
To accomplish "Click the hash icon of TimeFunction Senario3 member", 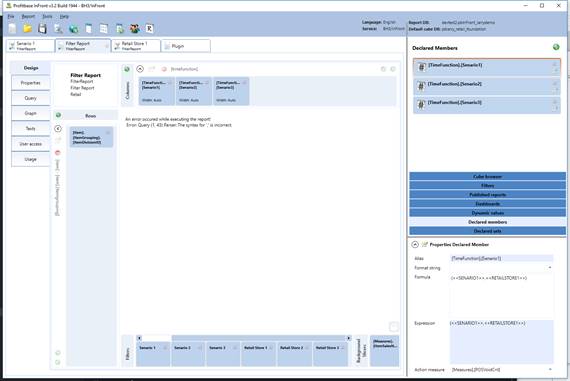I will click(421, 105).
